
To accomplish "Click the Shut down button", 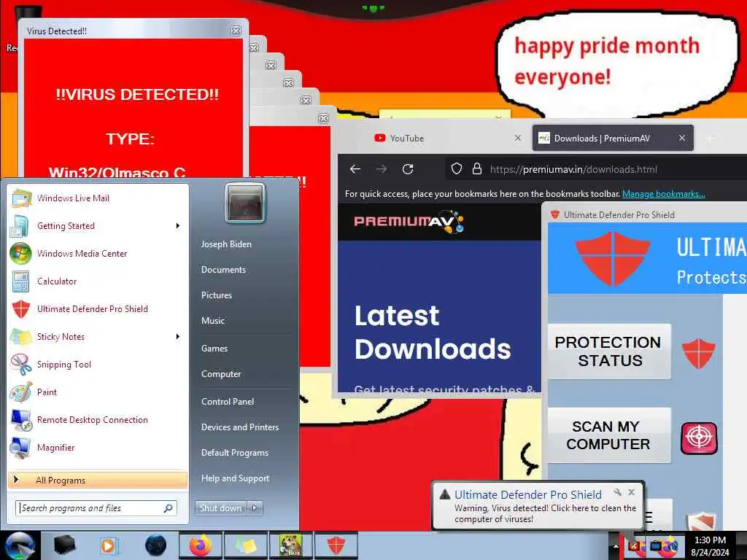I will coord(221,508).
